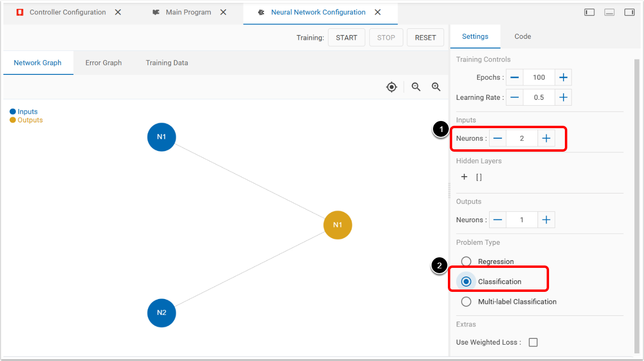Viewport: 644px width, 361px height.
Task: Toggle the left sidebar layout icon
Action: tap(589, 12)
